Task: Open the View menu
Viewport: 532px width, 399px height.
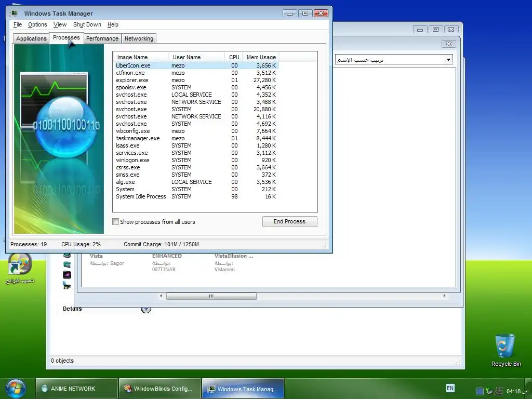Action: (x=60, y=24)
